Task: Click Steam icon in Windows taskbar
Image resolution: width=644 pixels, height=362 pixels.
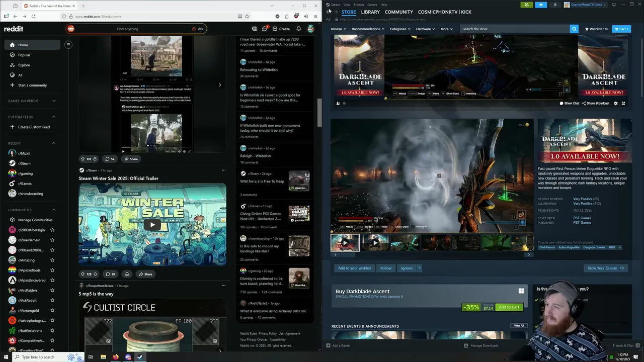Action: (140, 357)
